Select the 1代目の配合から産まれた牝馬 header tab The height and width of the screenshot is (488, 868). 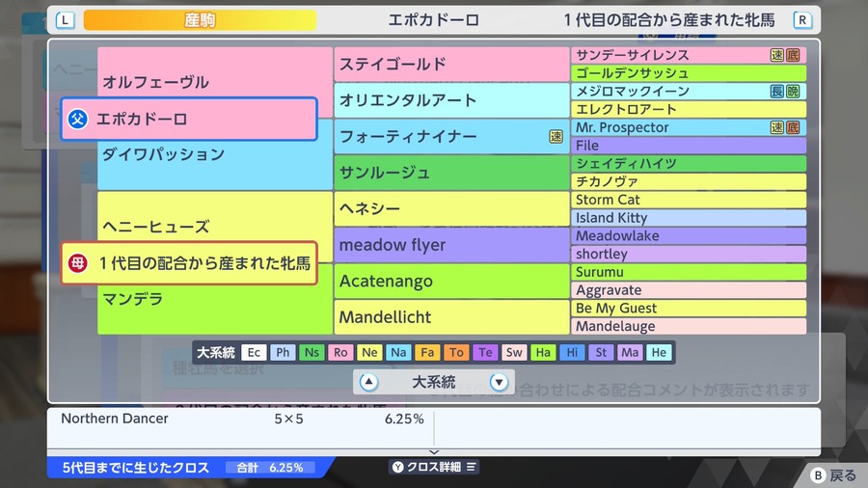tap(669, 20)
